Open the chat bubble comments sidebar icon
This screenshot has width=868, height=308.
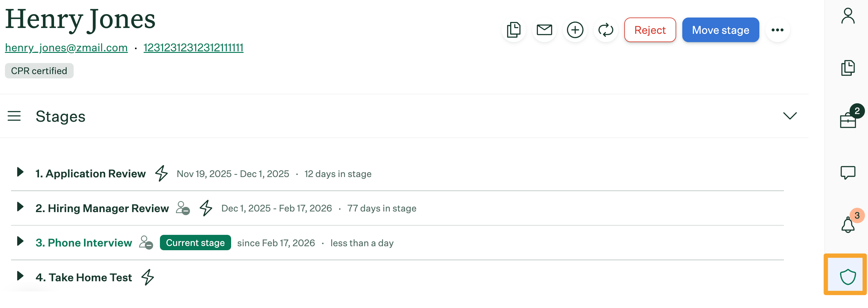847,172
